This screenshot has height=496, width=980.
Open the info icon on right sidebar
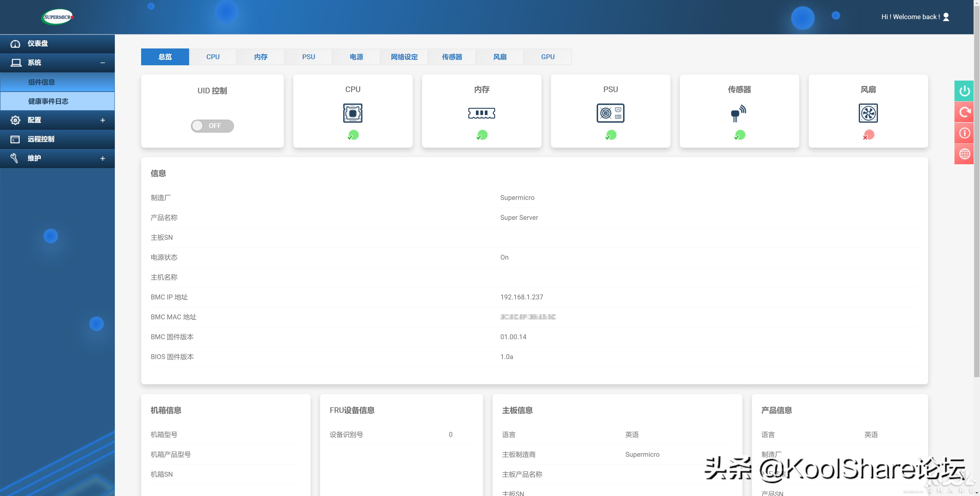coord(965,133)
